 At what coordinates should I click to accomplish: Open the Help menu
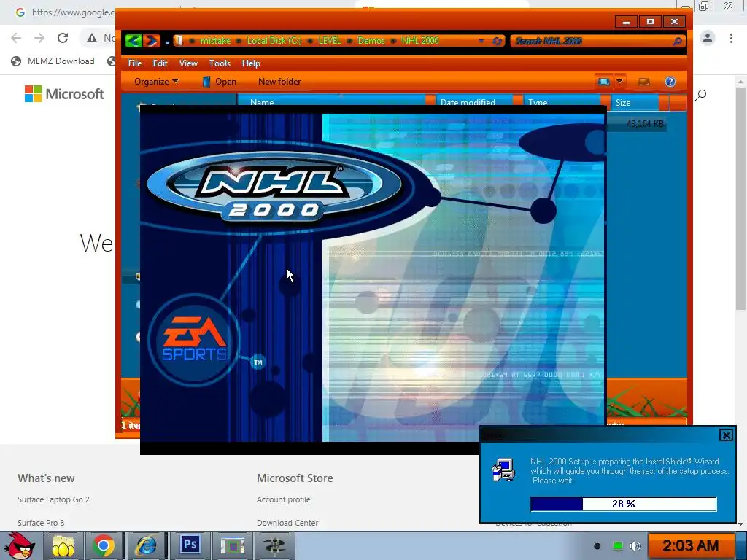pos(251,63)
